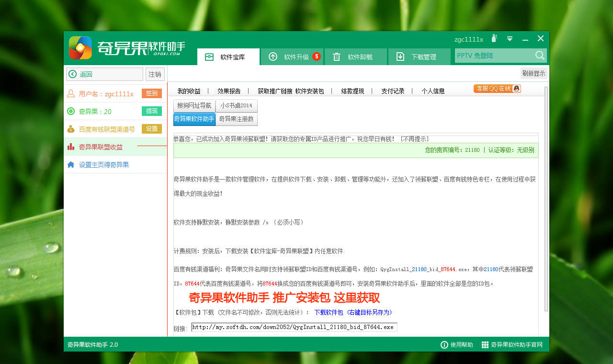Viewport: 613px width, 364px height.
Task: Open the skin/theme bottle icon in title bar
Action: click(494, 38)
